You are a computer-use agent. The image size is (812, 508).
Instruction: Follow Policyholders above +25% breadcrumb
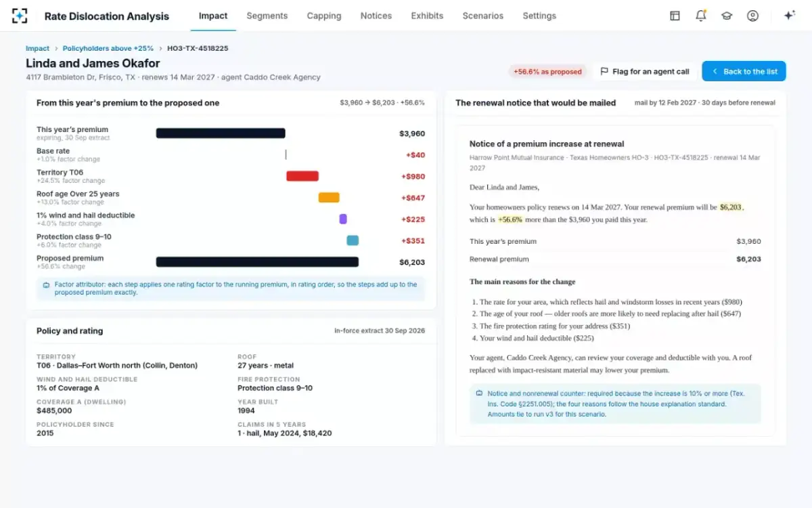point(108,49)
